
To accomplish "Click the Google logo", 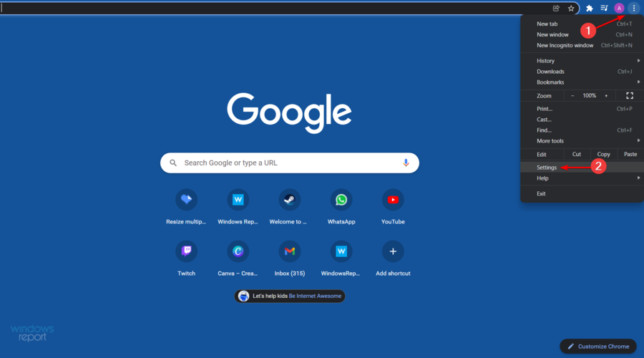I will coord(289,112).
